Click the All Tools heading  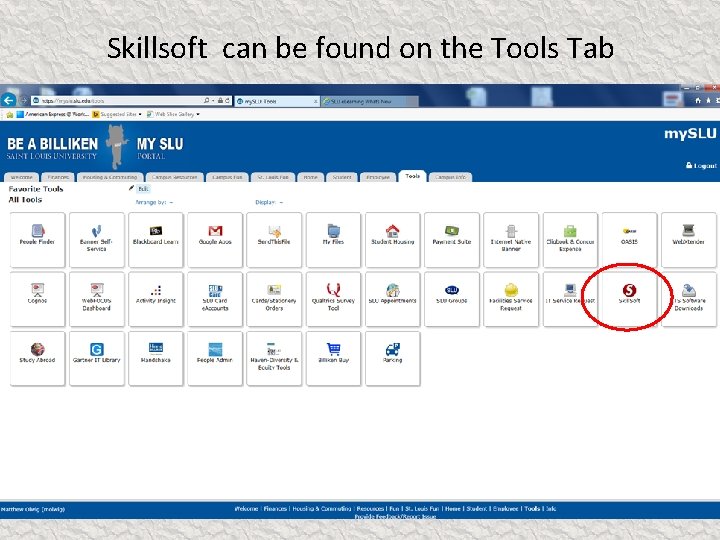pos(25,200)
